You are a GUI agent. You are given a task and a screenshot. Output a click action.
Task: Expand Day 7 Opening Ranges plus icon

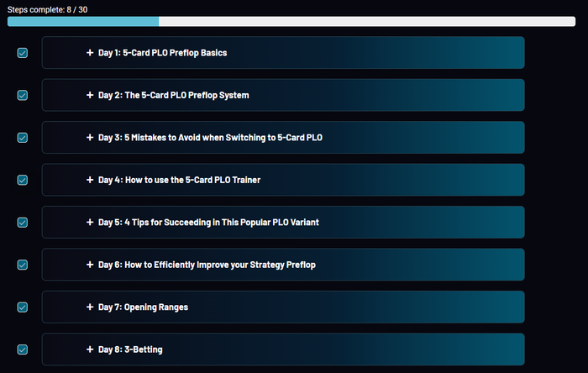tap(90, 307)
